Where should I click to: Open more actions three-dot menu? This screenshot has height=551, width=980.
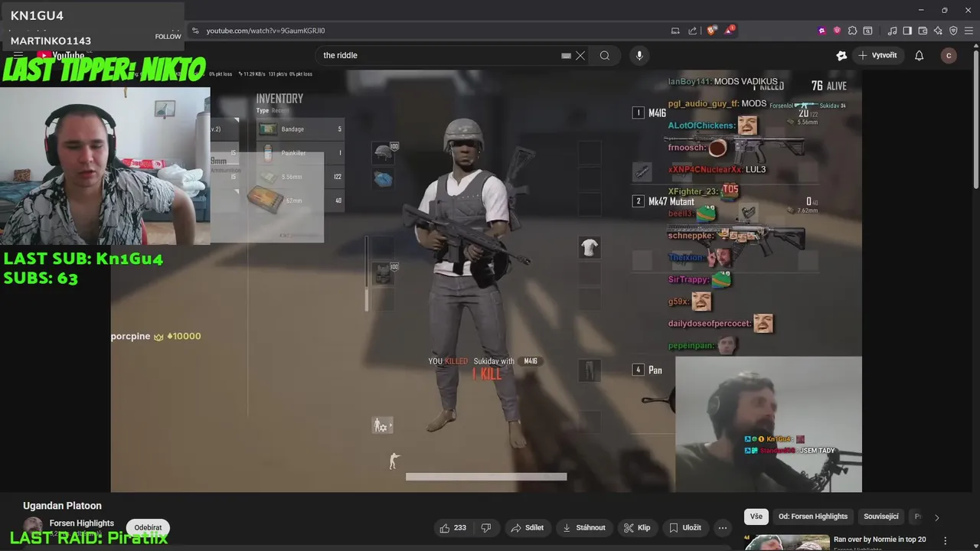click(x=722, y=527)
